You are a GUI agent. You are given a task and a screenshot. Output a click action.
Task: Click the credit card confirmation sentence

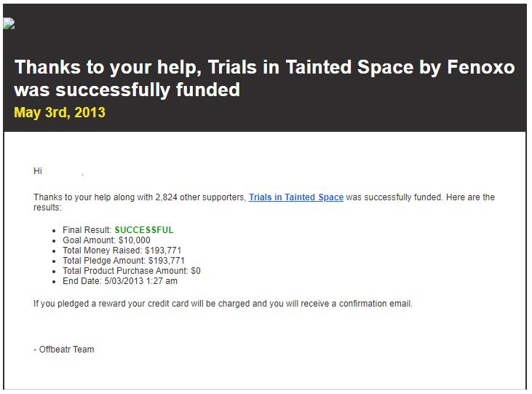click(223, 303)
